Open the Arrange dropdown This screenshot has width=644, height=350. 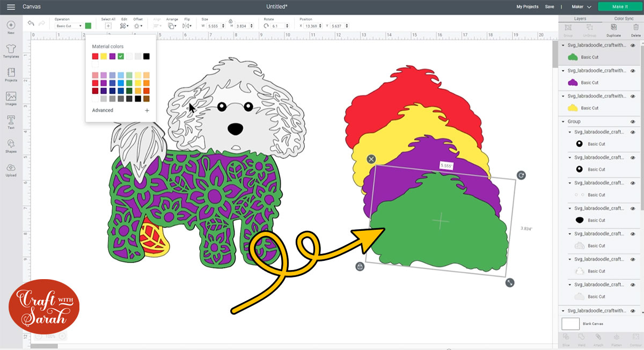coord(172,25)
